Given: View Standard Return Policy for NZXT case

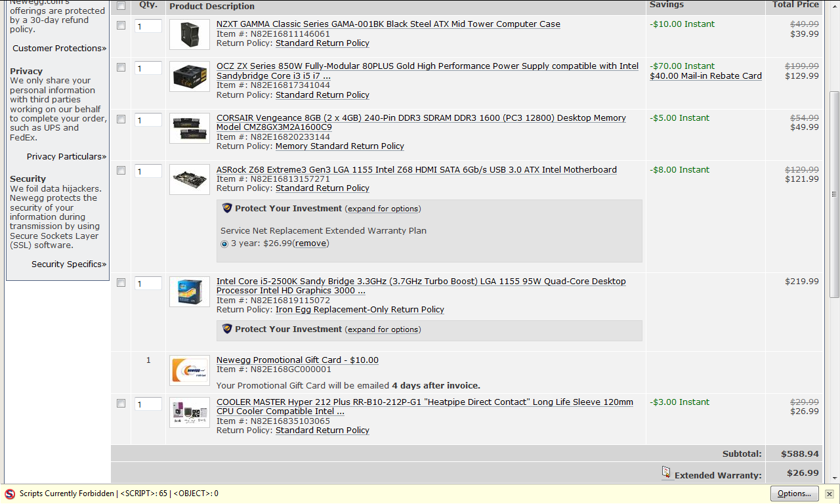Looking at the screenshot, I should 322,43.
